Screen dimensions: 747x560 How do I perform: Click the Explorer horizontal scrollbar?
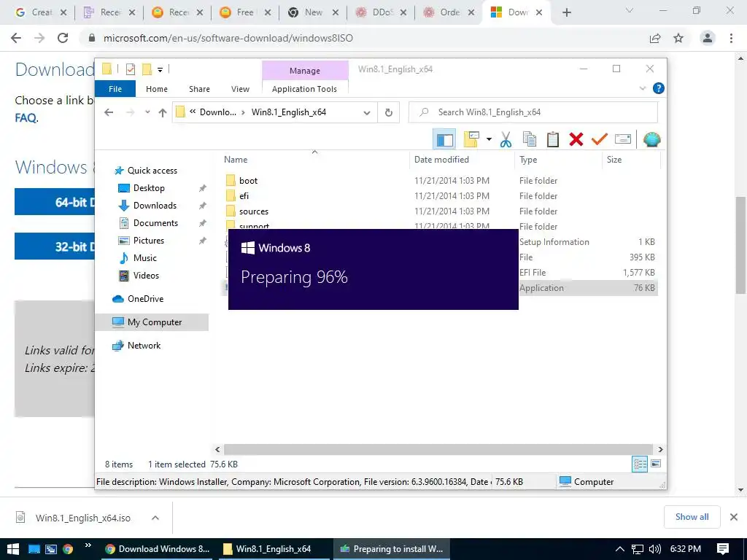438,449
